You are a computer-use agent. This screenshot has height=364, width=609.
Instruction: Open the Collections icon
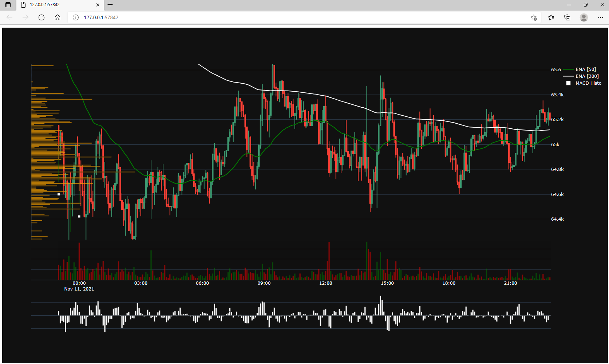(x=567, y=17)
